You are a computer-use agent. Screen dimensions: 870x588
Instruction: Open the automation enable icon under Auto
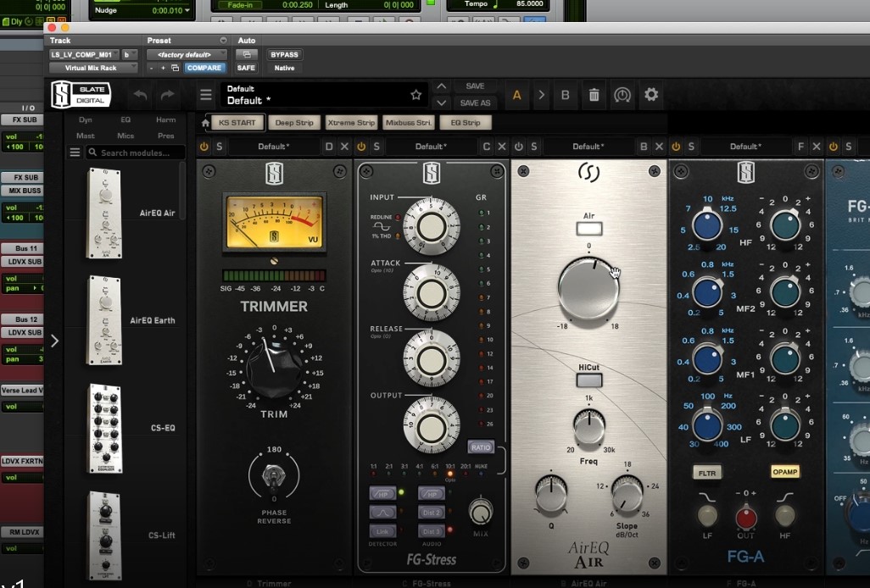(x=247, y=54)
